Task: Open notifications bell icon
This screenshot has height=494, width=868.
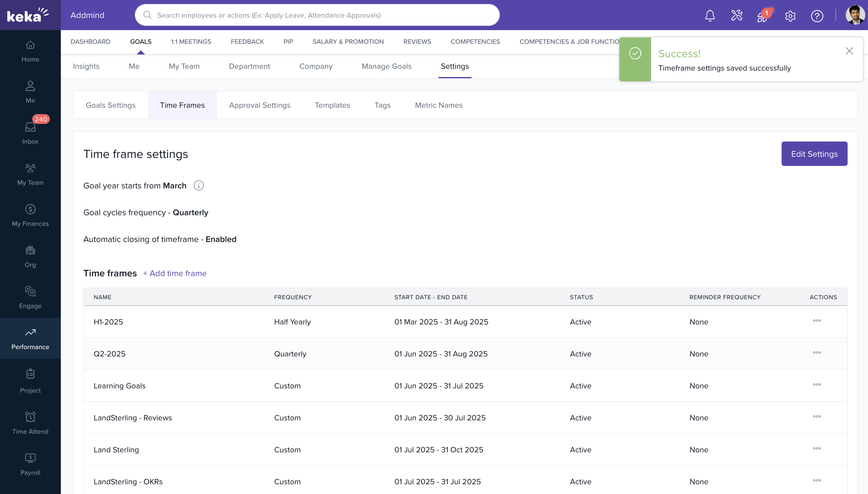Action: (710, 16)
